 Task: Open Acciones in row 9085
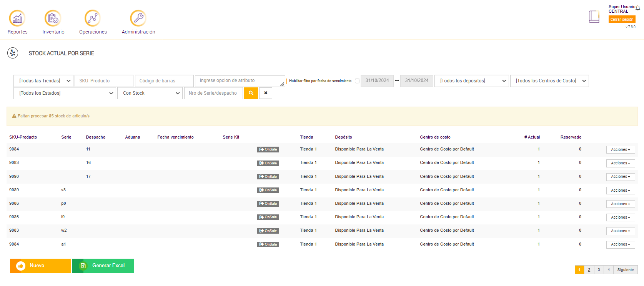pyautogui.click(x=621, y=217)
